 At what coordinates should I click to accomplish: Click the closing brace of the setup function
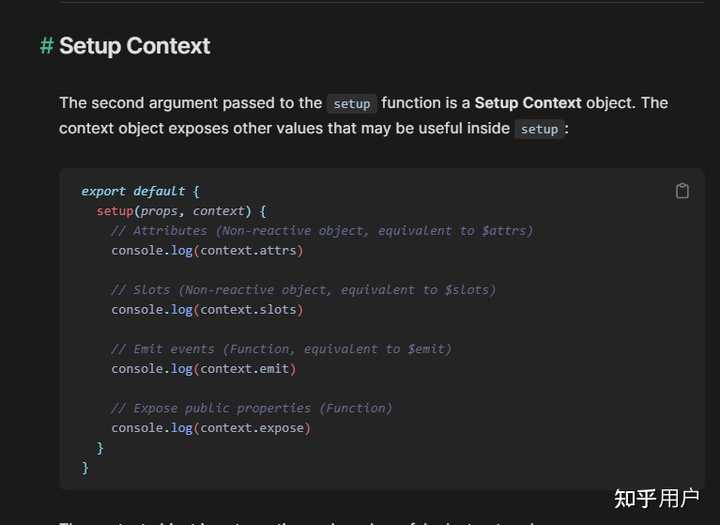100,448
